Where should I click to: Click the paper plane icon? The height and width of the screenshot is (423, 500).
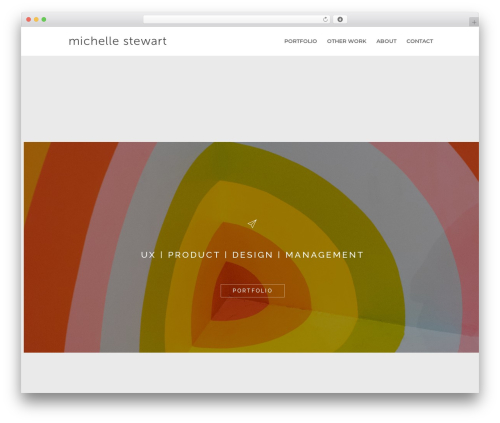pyautogui.click(x=252, y=223)
